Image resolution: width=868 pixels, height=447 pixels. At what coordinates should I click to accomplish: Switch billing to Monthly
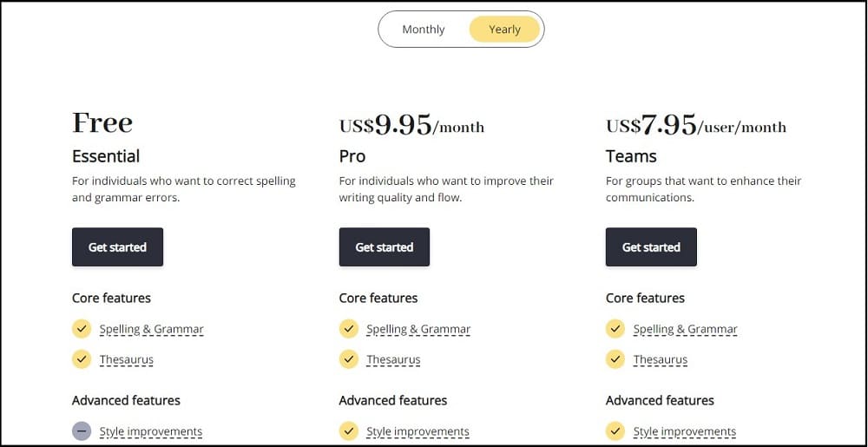click(423, 30)
